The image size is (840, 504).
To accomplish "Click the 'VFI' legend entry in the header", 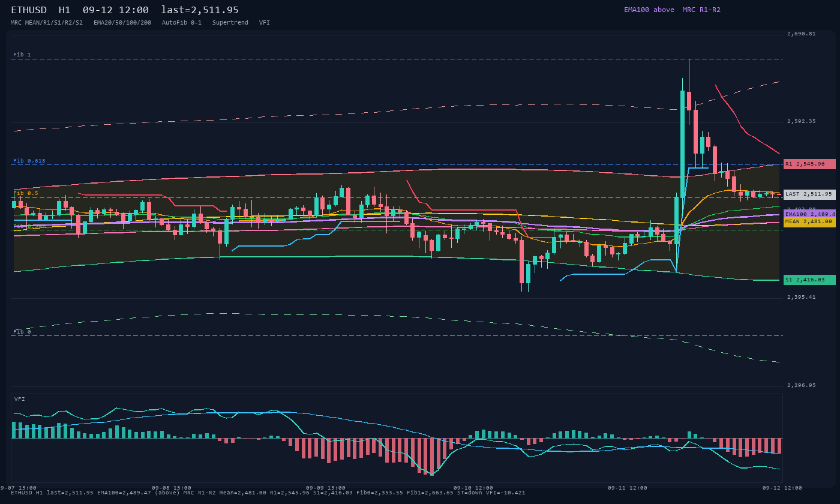I will (x=265, y=22).
